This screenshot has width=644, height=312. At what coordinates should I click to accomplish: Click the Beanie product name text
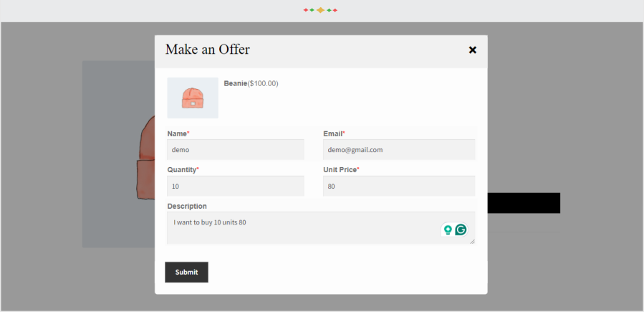point(235,83)
